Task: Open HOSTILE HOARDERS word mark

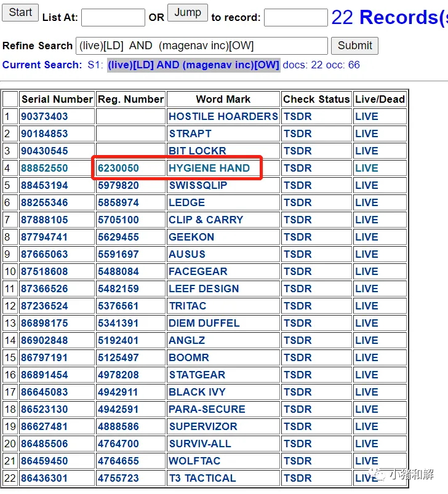Action: coord(223,116)
